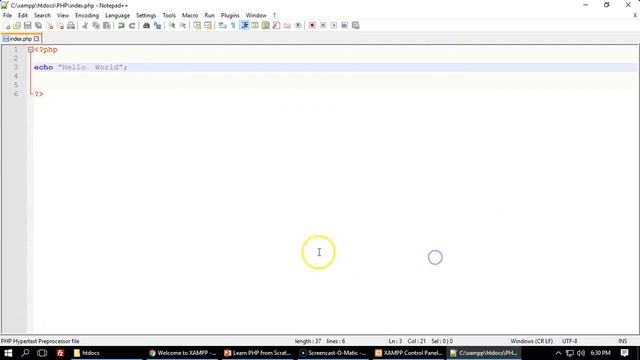This screenshot has width=640, height=360.
Task: Click the Save recorded macro icon
Action: click(x=356, y=25)
